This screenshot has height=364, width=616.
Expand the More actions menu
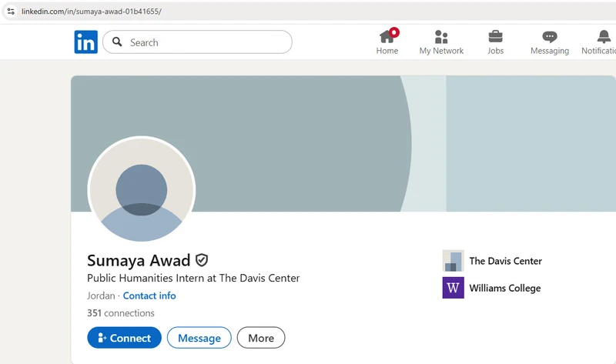(261, 338)
